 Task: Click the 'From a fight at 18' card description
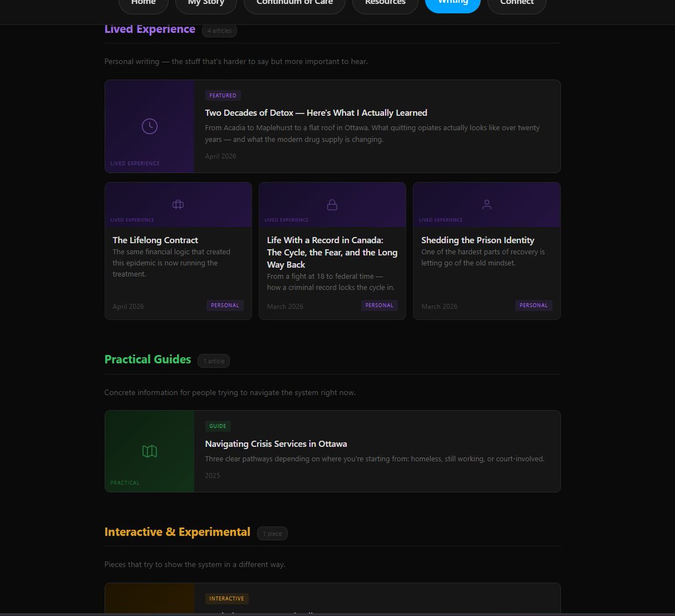331,282
